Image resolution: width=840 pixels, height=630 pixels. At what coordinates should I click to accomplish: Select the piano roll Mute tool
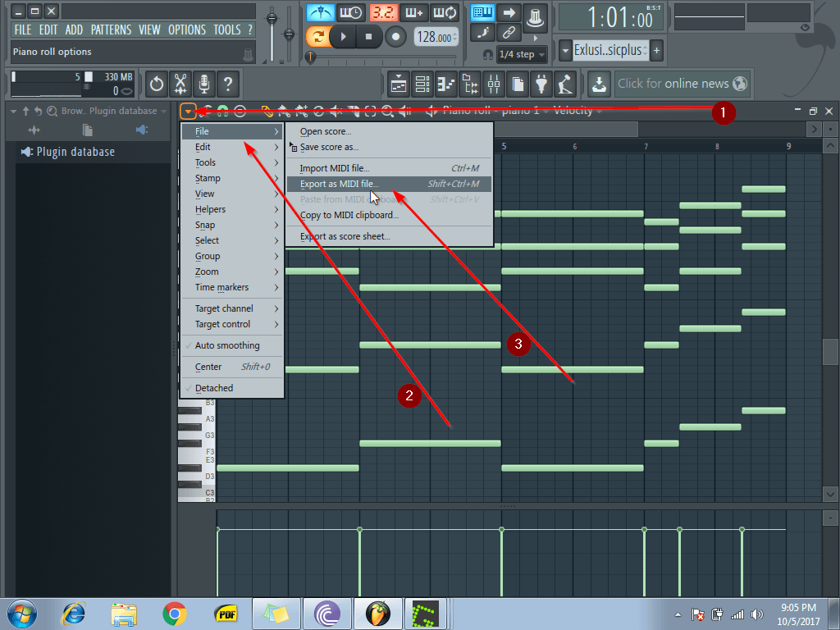click(336, 111)
